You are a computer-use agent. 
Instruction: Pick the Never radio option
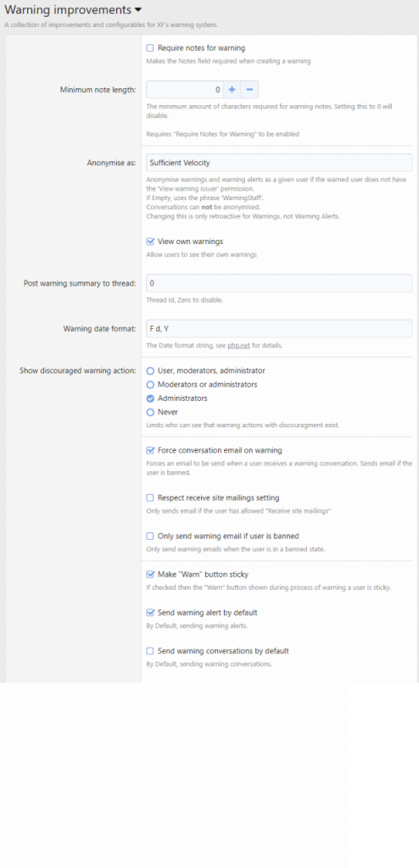[150, 412]
